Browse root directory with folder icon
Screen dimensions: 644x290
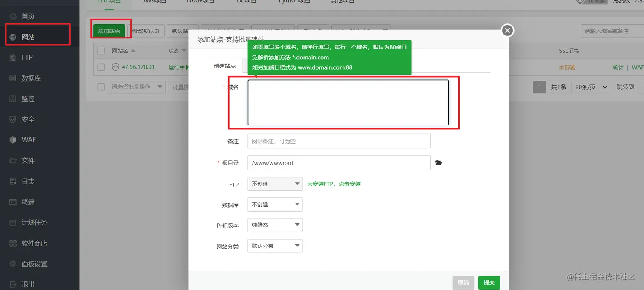[438, 163]
